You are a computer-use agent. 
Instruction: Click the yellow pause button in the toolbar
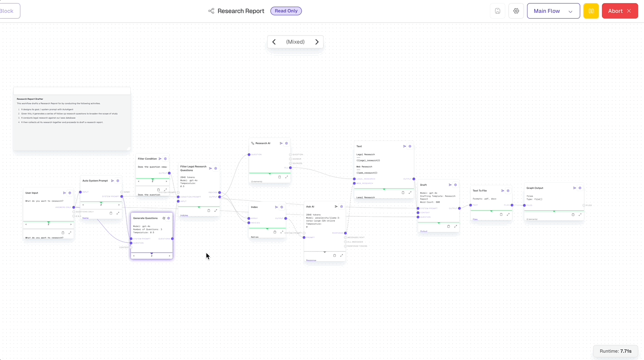(591, 11)
